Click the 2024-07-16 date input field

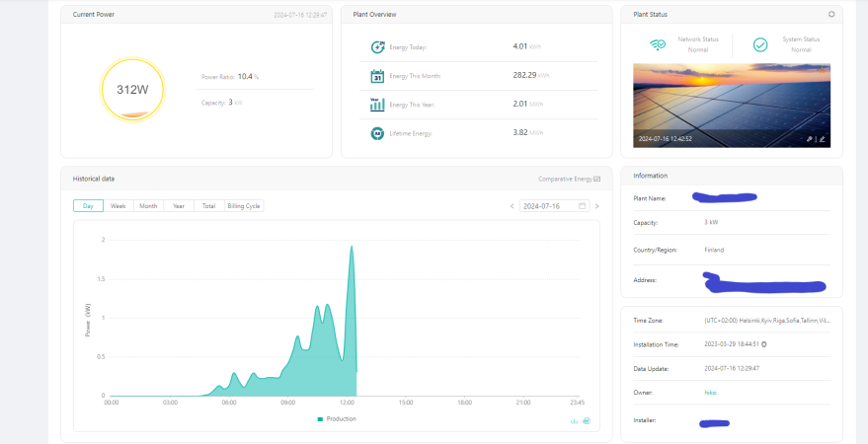click(555, 205)
